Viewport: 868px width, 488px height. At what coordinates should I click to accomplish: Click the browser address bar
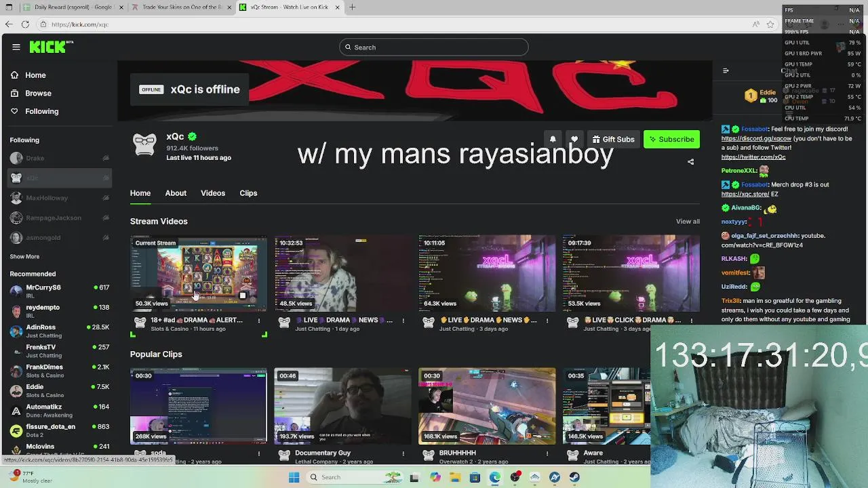pyautogui.click(x=393, y=24)
